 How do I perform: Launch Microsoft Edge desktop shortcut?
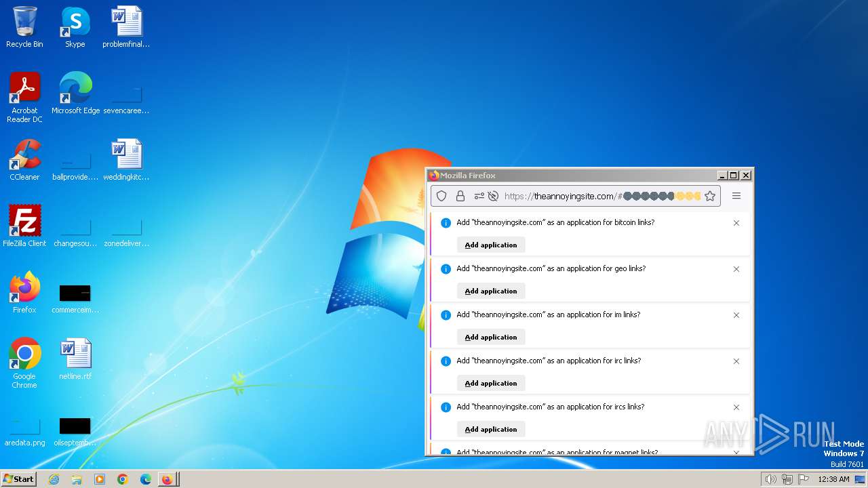point(75,94)
